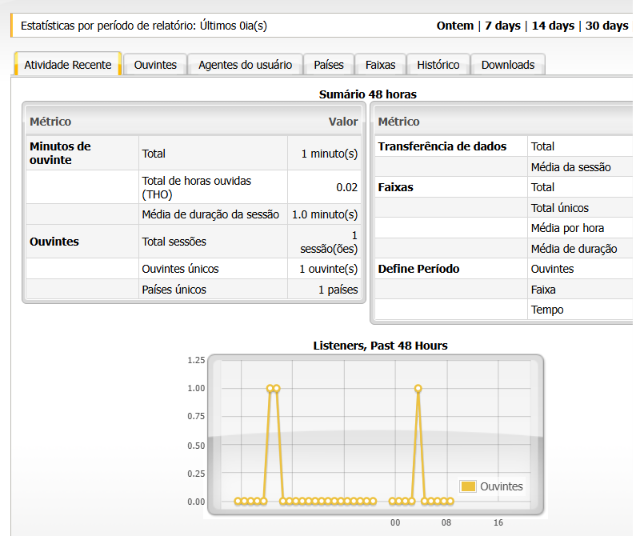The height and width of the screenshot is (536, 633).
Task: Click the Métrico header in right table
Action: (398, 121)
